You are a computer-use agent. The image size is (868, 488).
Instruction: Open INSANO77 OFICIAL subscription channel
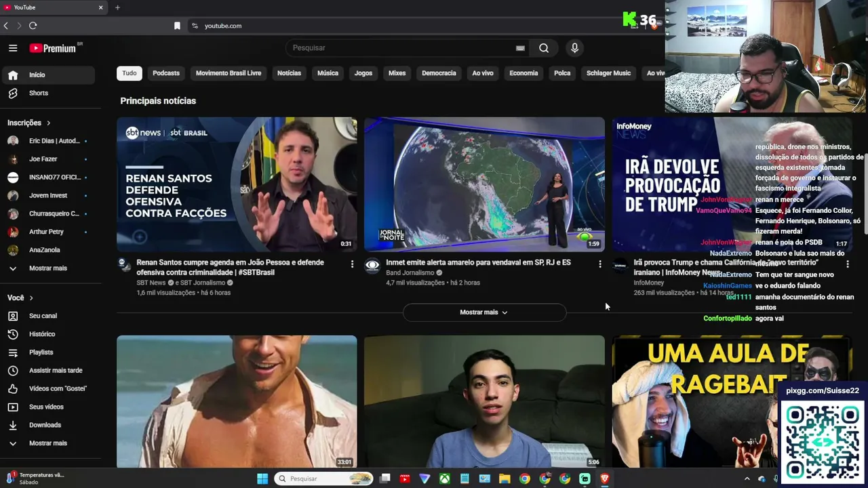[x=47, y=178]
